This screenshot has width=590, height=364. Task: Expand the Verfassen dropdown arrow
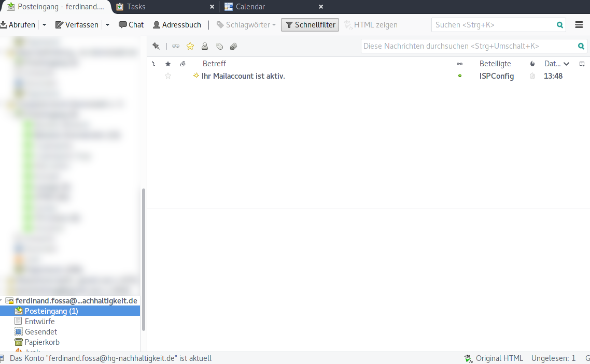[x=107, y=25]
